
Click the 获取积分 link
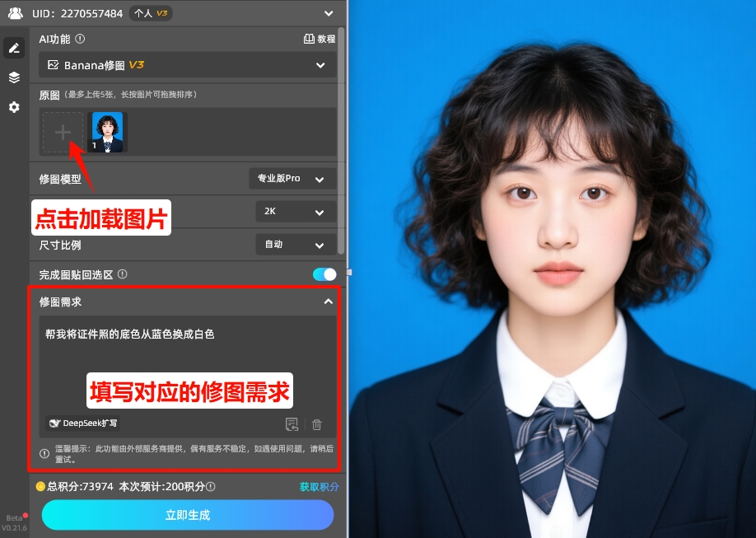point(319,486)
